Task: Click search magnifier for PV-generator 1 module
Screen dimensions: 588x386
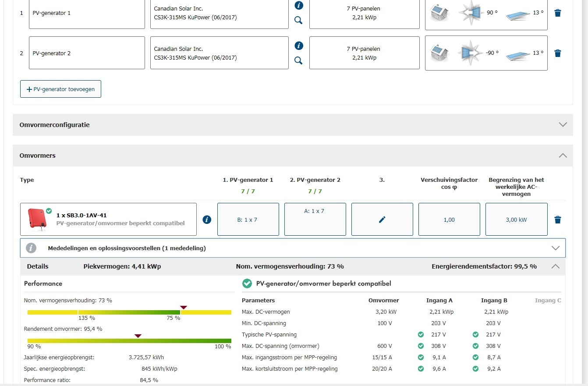Action: click(x=298, y=20)
